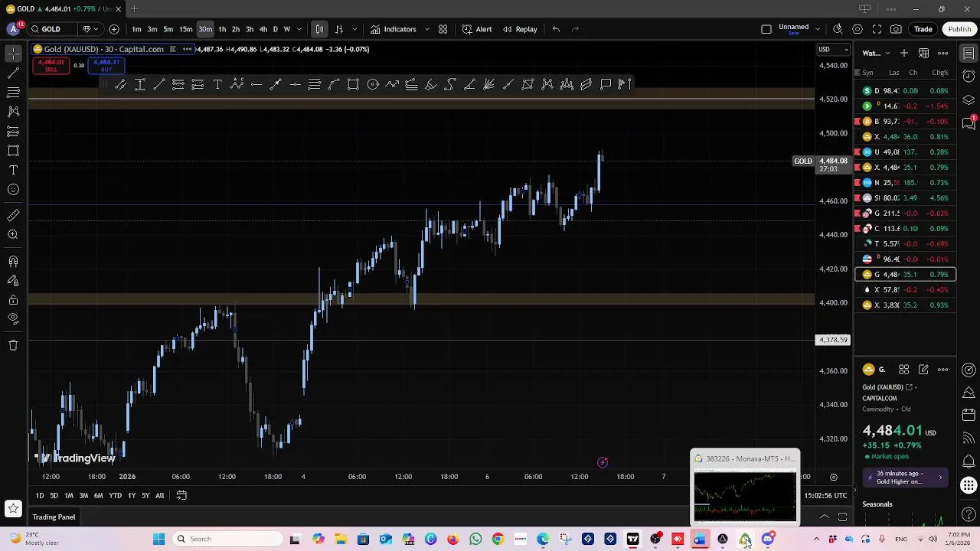Open the Windows Start button
Image resolution: width=980 pixels, height=551 pixels.
pos(158,539)
